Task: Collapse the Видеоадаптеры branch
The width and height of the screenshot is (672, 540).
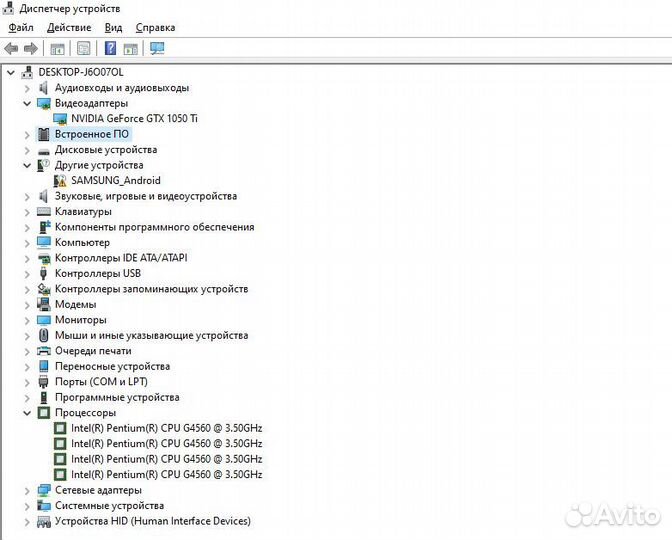Action: pos(27,103)
